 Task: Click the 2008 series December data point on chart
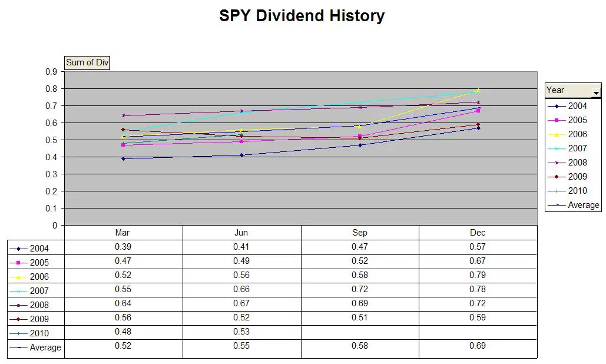tap(478, 102)
